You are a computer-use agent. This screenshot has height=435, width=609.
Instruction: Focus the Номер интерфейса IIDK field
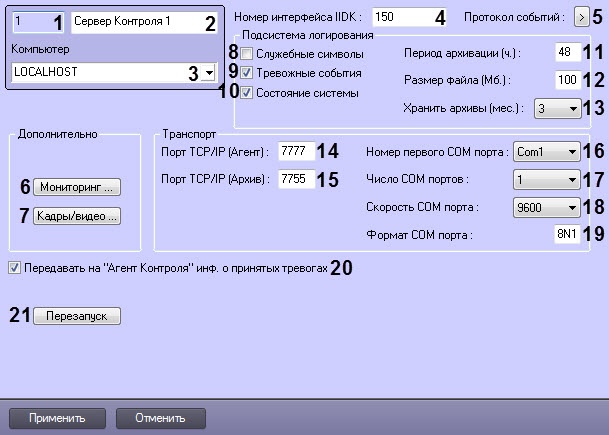point(409,17)
